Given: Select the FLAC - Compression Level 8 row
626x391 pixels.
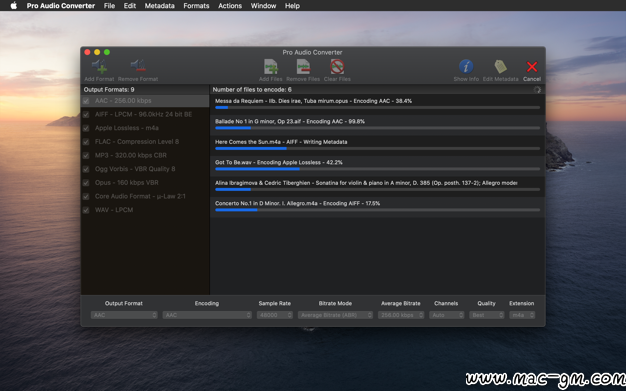Looking at the screenshot, I should tap(145, 142).
